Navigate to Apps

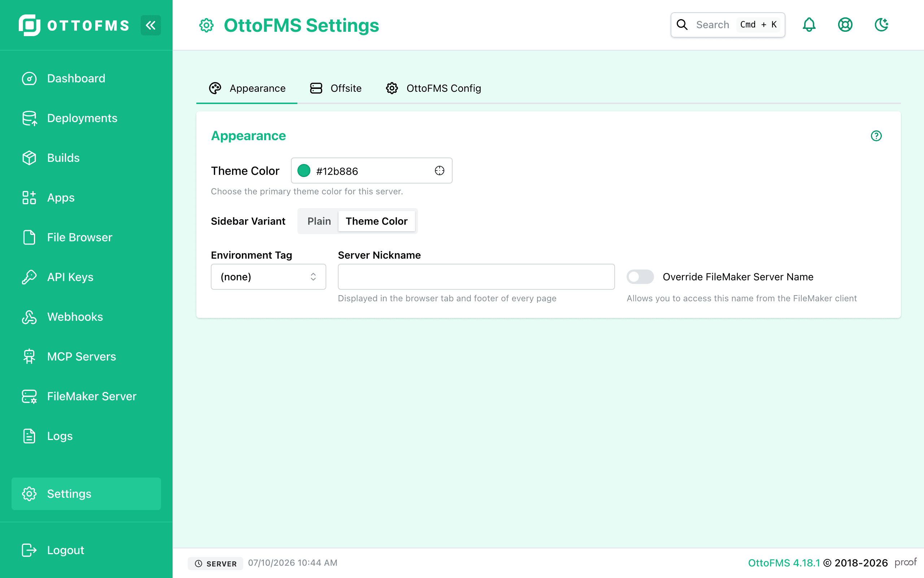86,198
